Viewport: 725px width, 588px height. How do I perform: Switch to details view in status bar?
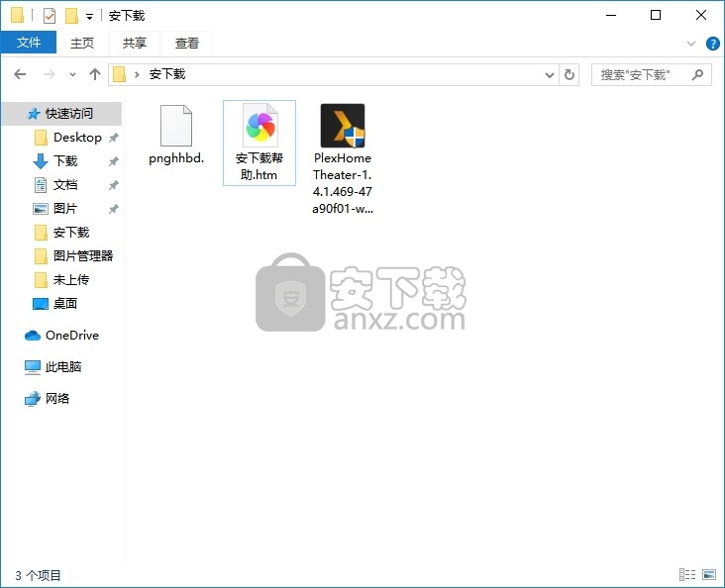coord(687,574)
